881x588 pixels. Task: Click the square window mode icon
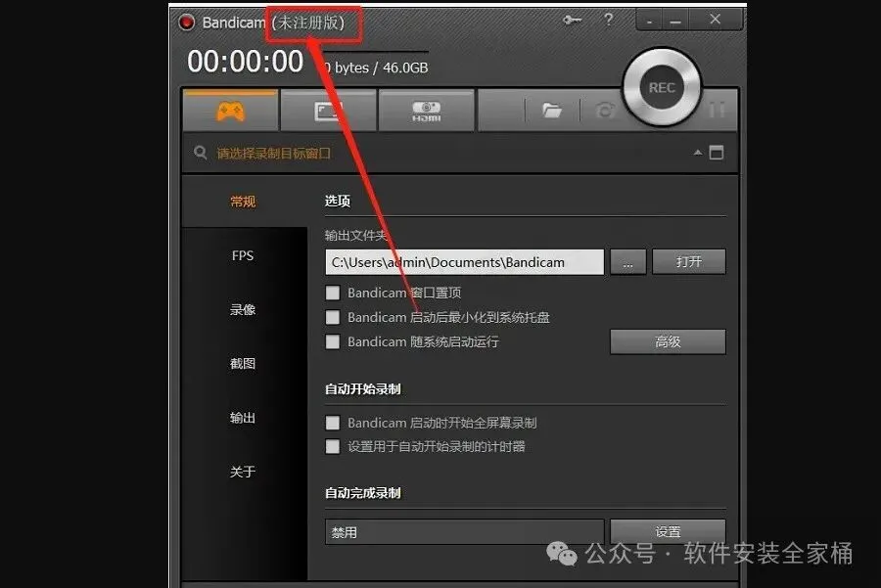[717, 153]
